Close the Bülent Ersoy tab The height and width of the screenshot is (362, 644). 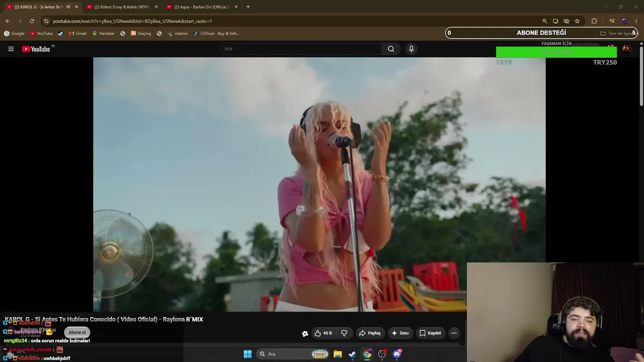[x=156, y=7]
